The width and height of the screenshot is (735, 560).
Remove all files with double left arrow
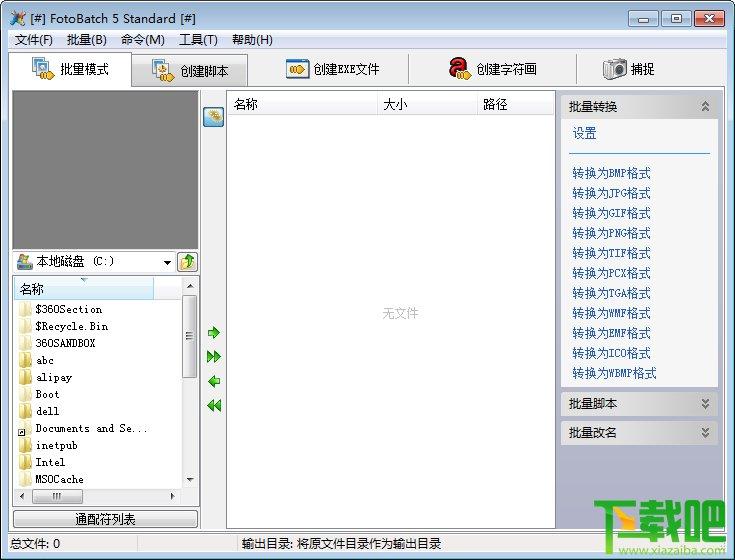[x=214, y=405]
